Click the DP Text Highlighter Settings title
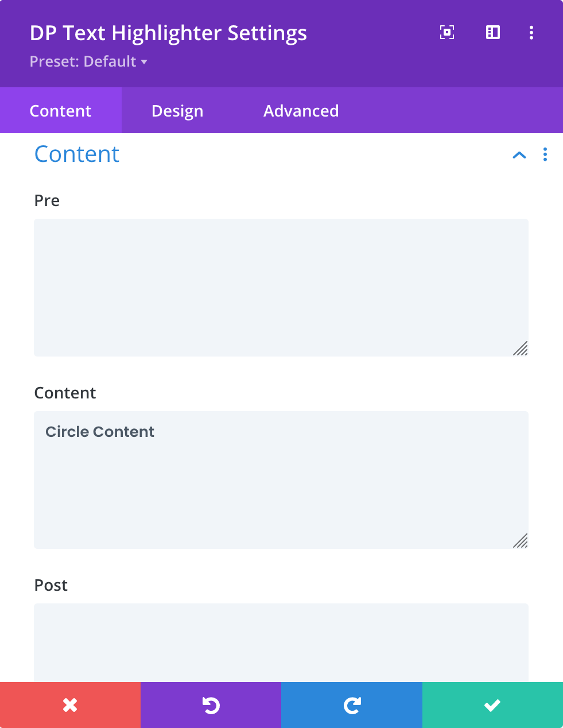The width and height of the screenshot is (563, 728). [168, 33]
